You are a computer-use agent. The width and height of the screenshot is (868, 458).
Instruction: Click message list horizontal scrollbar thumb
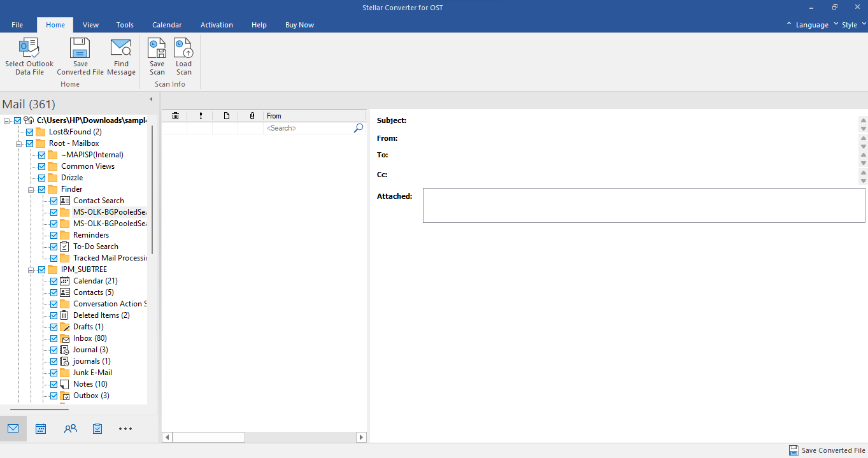tap(209, 438)
